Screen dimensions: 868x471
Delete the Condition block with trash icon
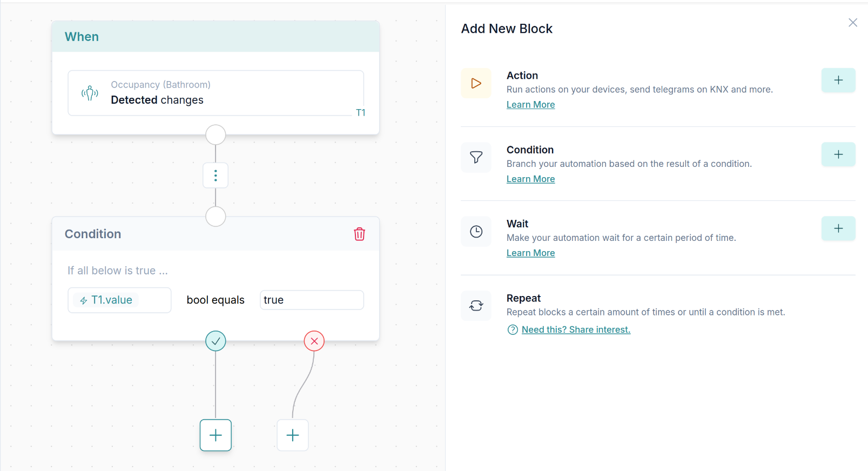tap(359, 234)
